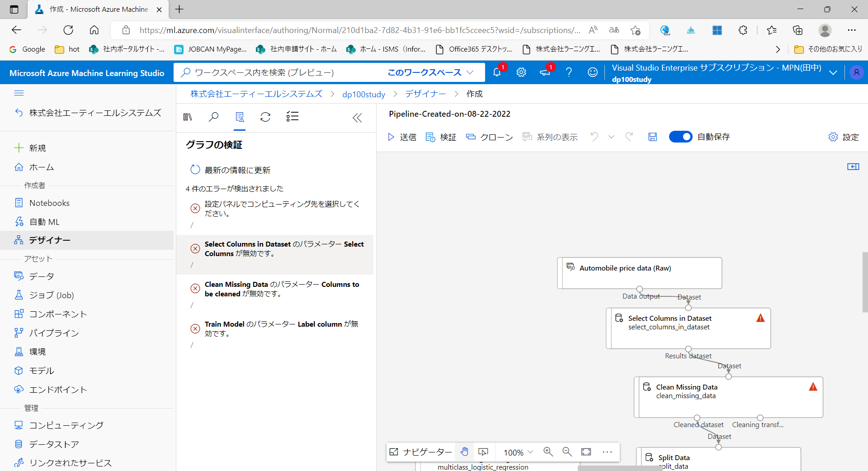Click the undo arrow icon
Screen dimensions: 868x471
[594, 137]
